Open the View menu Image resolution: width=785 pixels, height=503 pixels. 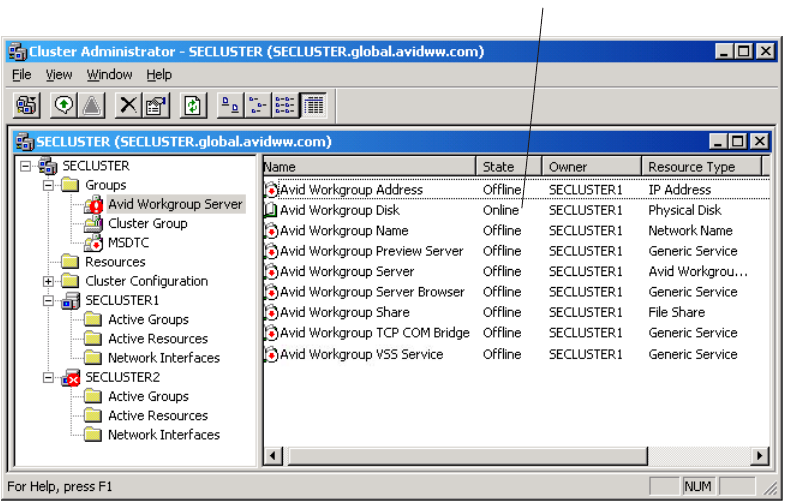(59, 75)
